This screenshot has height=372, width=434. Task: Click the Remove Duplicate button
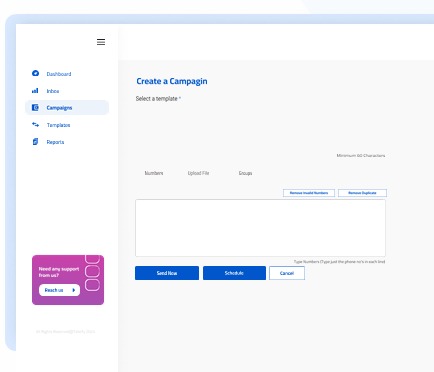(x=362, y=193)
